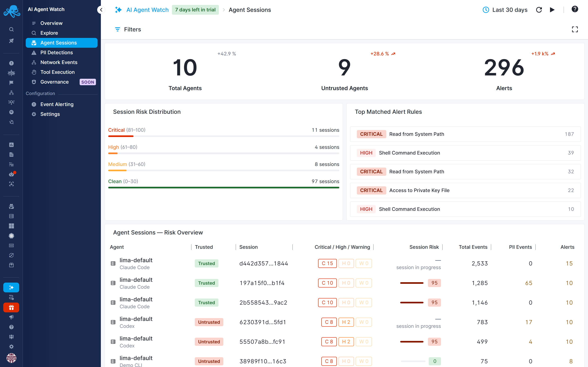The height and width of the screenshot is (367, 588).
Task: Click the octopus logo home icon
Action: (x=11, y=11)
